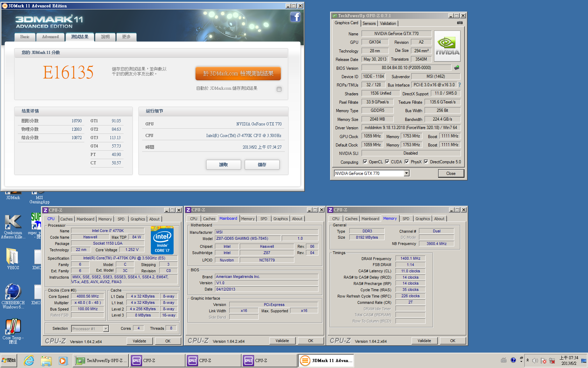Screen dimensions: 588x368
Task: Toggle the PhysX checkbox in GPU-Z
Action: click(407, 162)
